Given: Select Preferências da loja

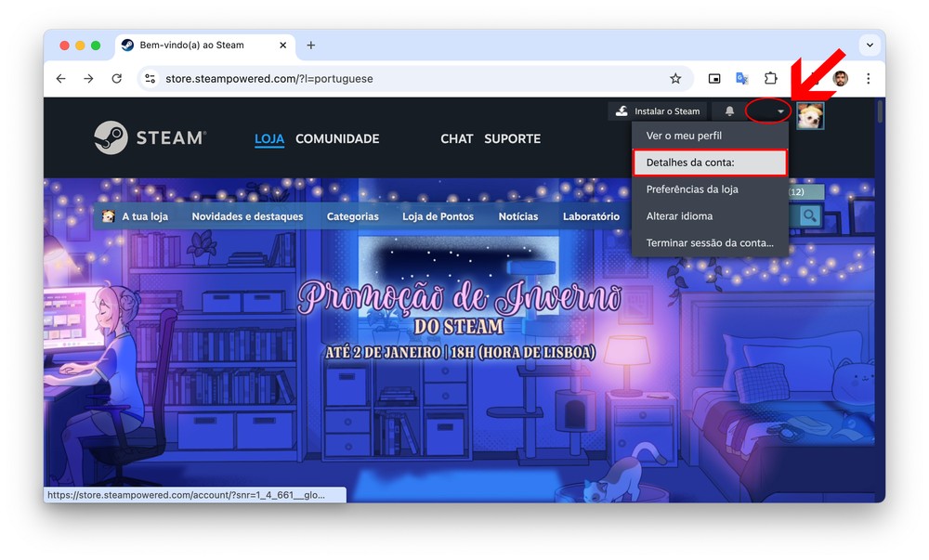Looking at the screenshot, I should (x=710, y=189).
